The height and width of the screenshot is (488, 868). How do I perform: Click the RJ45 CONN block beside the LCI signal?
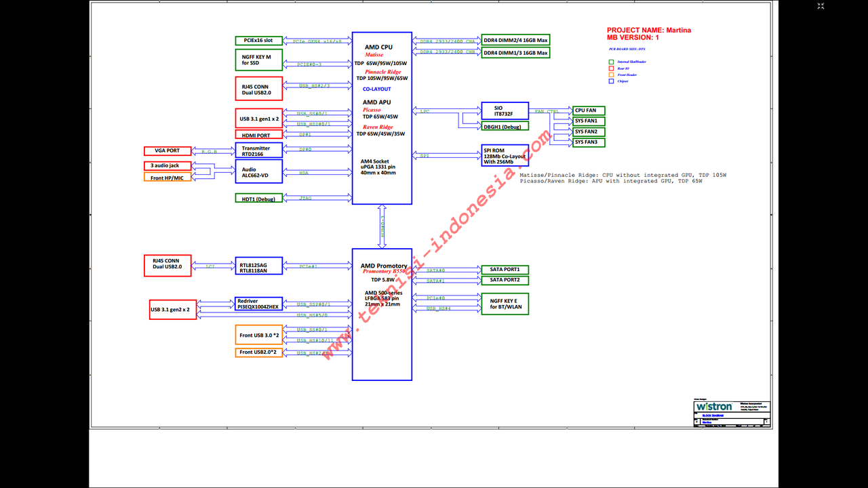coord(167,266)
